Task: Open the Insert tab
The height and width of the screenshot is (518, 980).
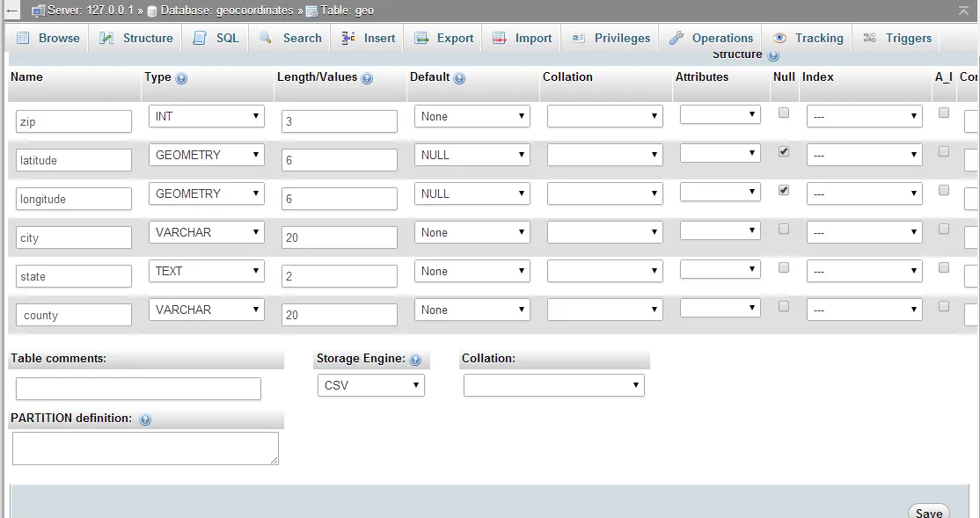Action: (x=369, y=38)
